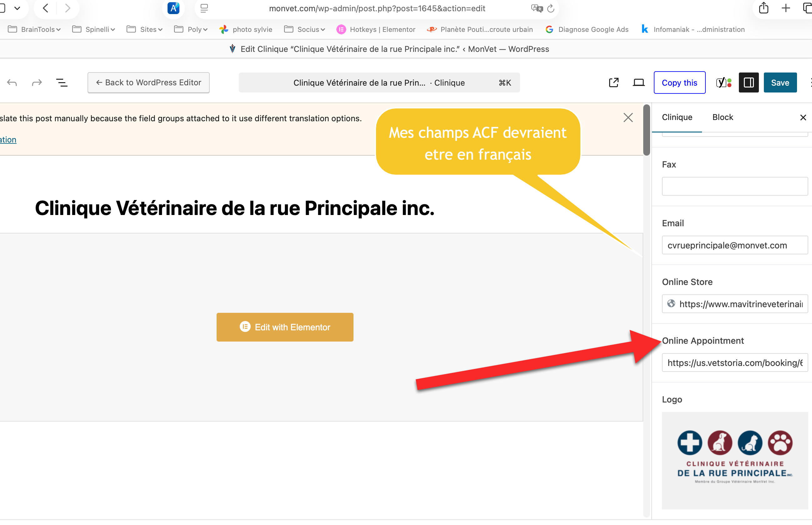Image resolution: width=812 pixels, height=525 pixels.
Task: Click the redo arrow icon
Action: 37,82
